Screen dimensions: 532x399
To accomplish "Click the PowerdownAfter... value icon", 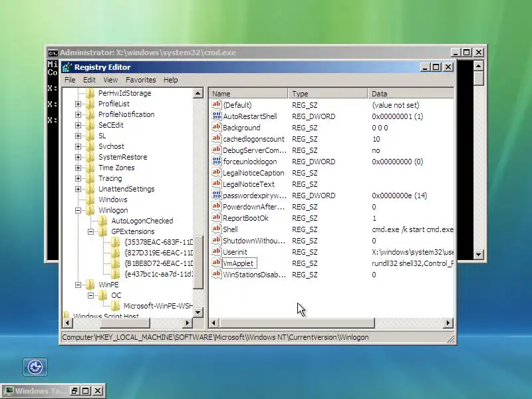I will pos(217,206).
